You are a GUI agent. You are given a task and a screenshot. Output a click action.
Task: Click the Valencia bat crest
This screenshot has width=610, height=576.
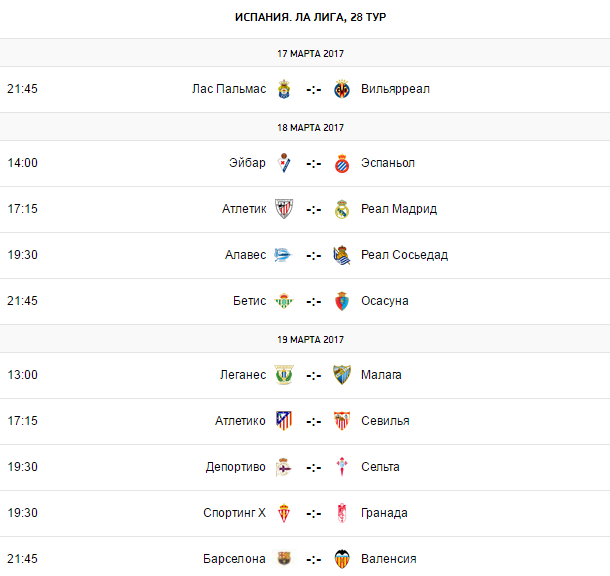coord(342,559)
